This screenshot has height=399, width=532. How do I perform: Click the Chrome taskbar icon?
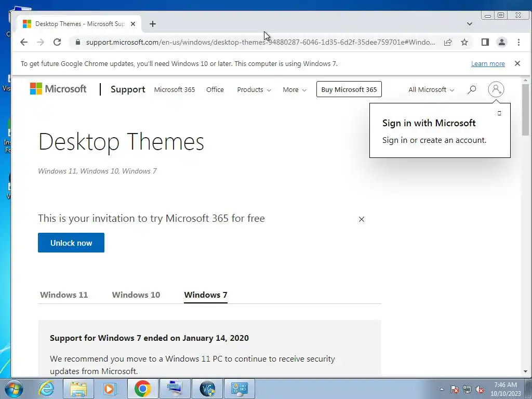[x=142, y=389]
